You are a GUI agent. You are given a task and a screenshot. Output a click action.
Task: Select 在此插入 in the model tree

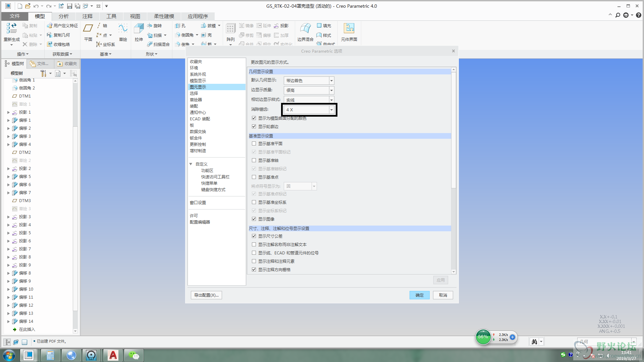[27, 329]
